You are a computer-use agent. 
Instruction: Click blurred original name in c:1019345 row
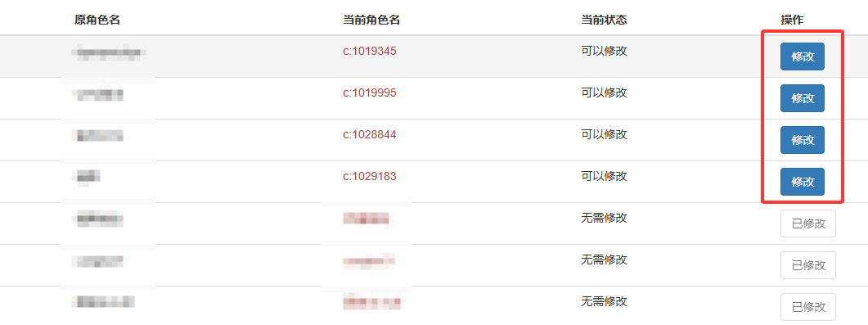coord(109,53)
